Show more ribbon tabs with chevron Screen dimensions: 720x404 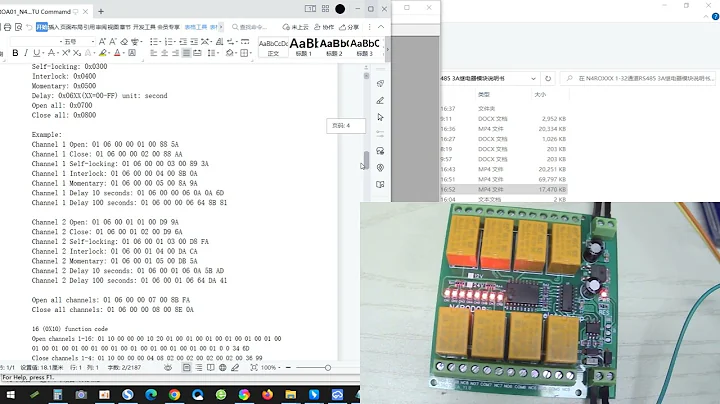[221, 27]
